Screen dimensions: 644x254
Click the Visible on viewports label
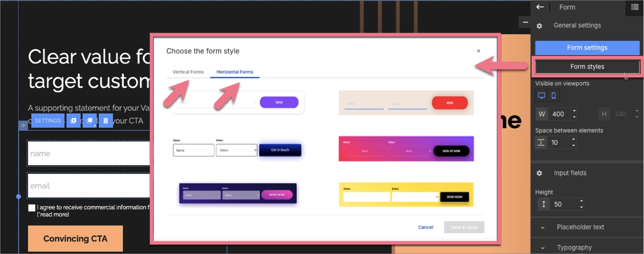562,83
